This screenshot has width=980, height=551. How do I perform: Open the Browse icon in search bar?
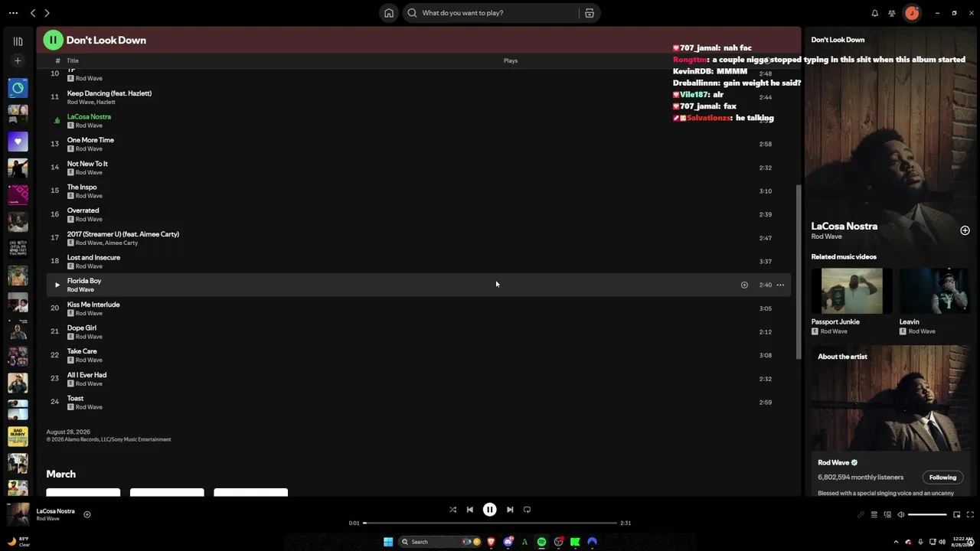590,13
